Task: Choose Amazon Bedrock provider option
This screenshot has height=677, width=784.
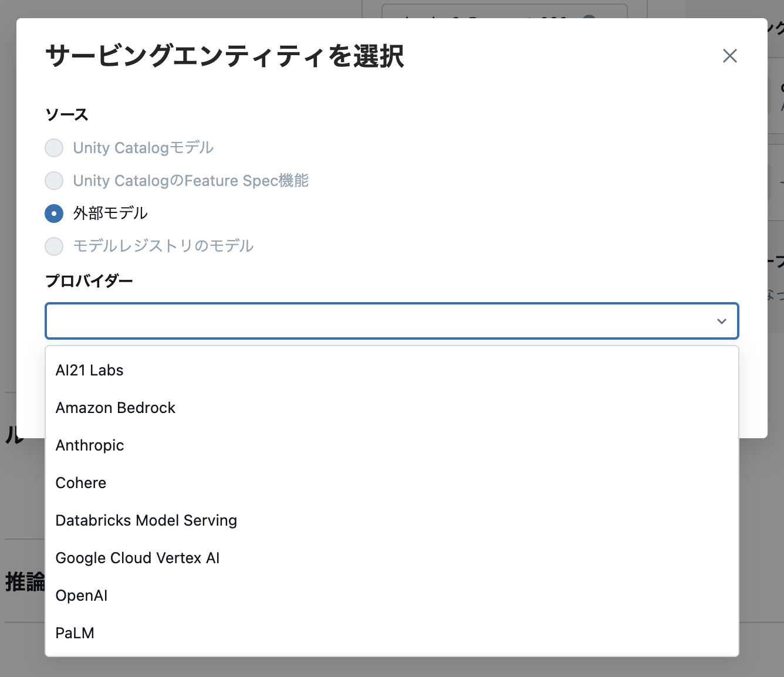Action: point(391,408)
